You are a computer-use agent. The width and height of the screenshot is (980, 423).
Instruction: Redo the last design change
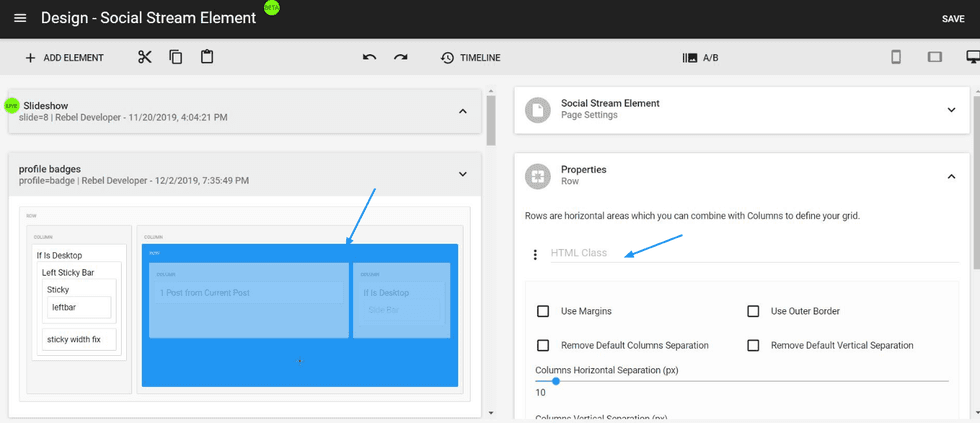400,57
